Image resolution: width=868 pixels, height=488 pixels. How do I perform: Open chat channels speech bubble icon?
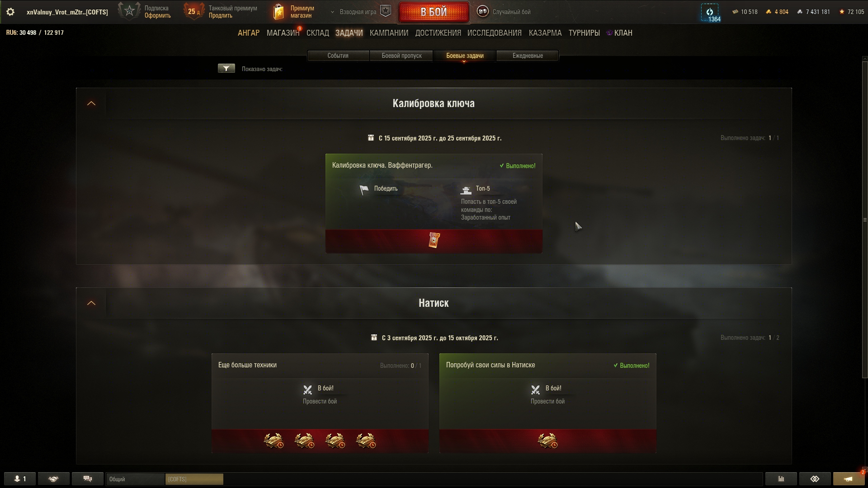tap(88, 479)
